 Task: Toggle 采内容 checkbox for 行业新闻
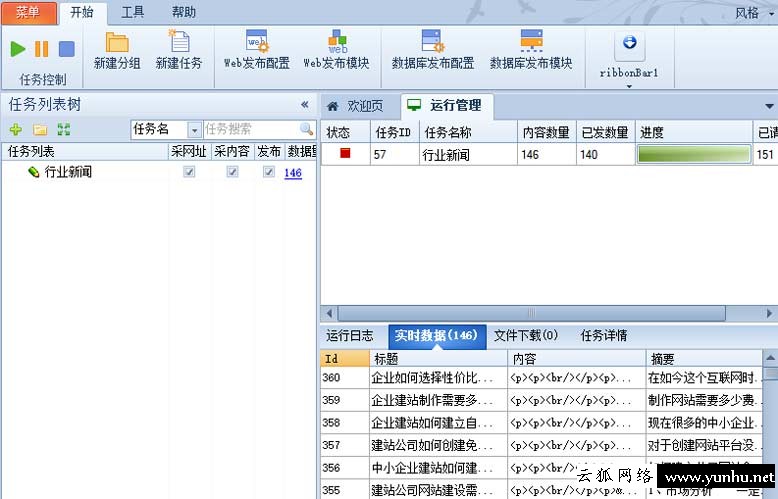(x=232, y=172)
